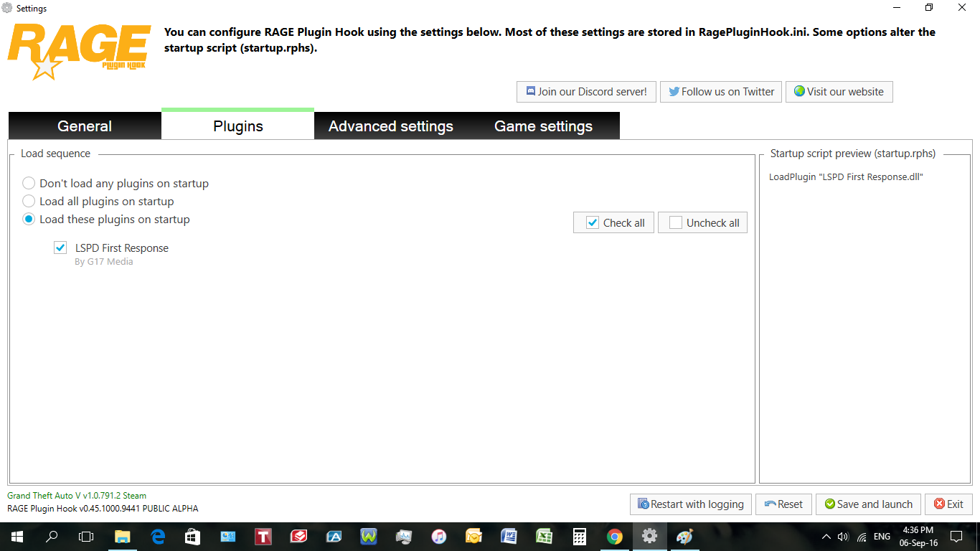
Task: Open iTunes from the taskbar
Action: (x=439, y=537)
